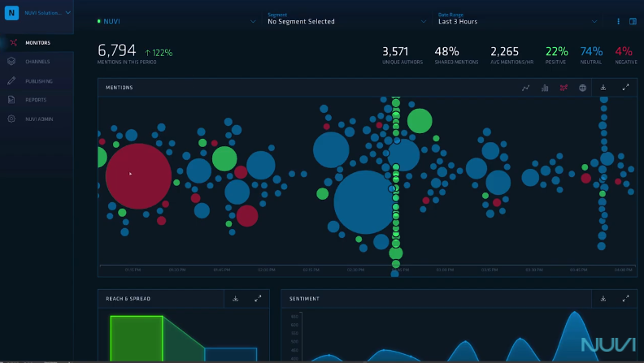
Task: Expand the Sentiment panel to fullscreen
Action: coord(625,299)
